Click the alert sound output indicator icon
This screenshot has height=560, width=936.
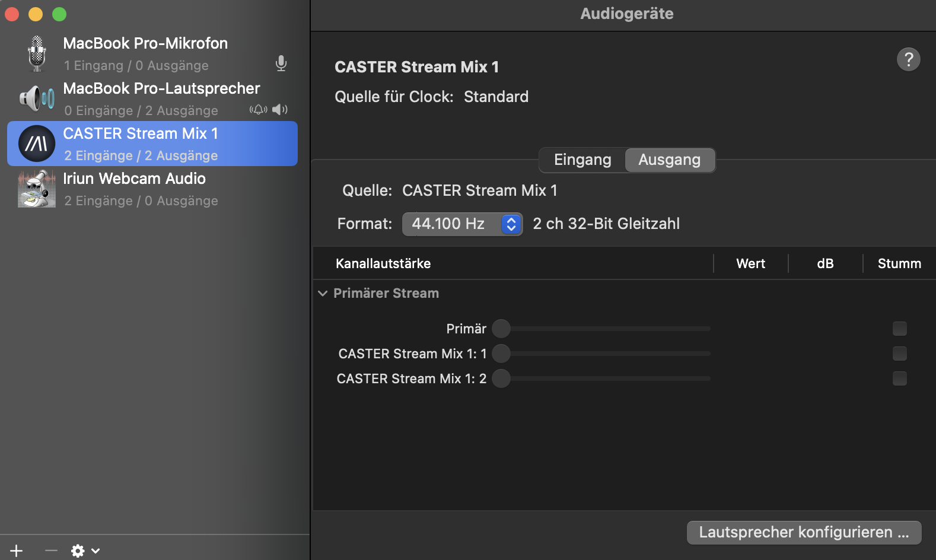[x=258, y=110]
